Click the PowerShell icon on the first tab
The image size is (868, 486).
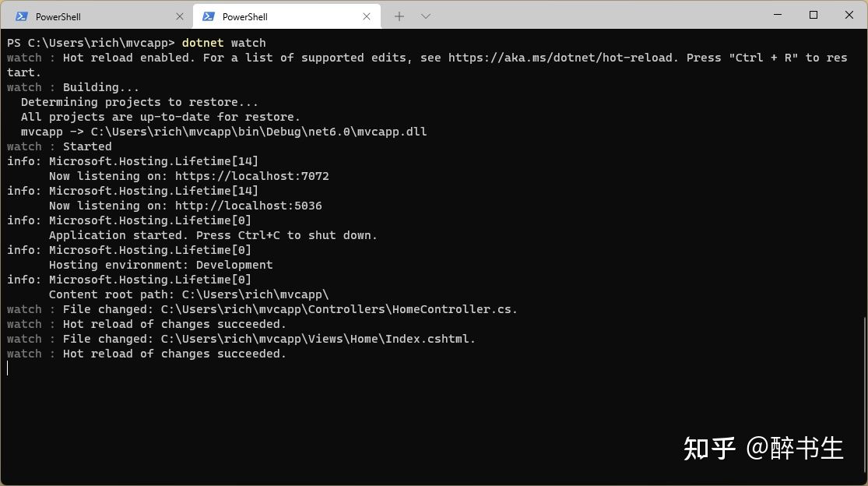(x=22, y=16)
